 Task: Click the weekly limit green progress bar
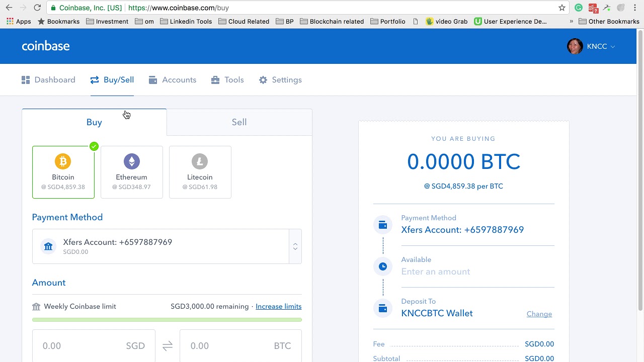[167, 320]
